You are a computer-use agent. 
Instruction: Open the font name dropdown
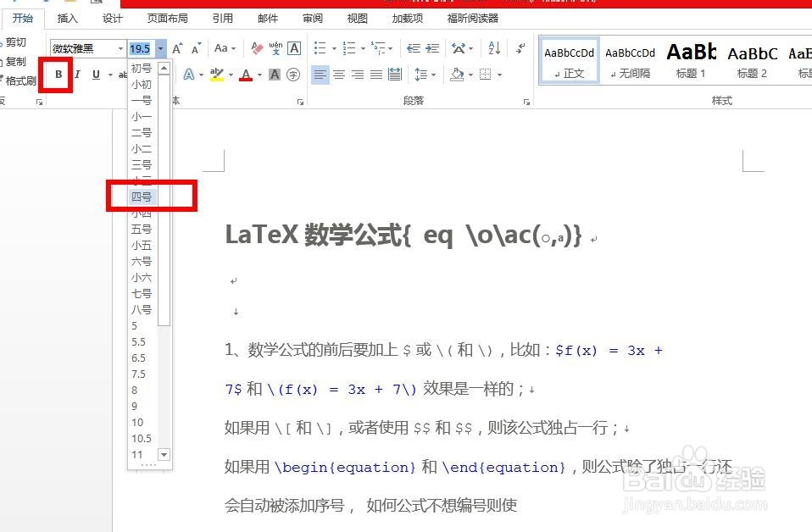[119, 48]
